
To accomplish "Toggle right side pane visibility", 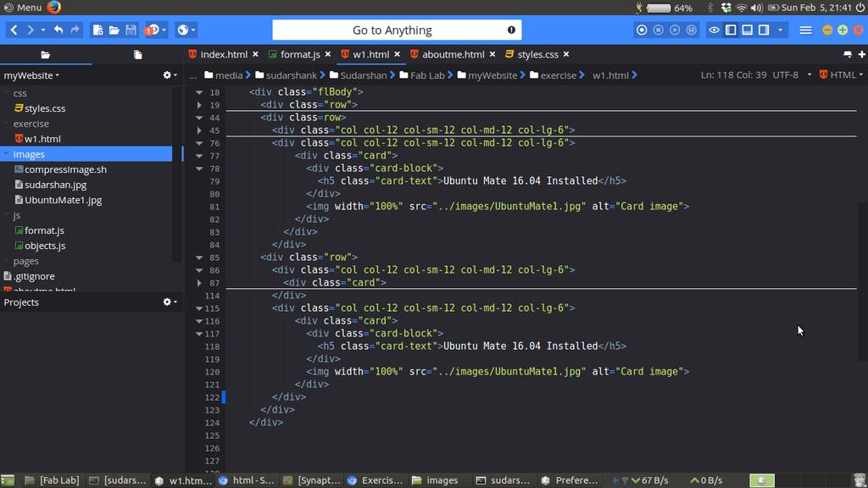I will pyautogui.click(x=764, y=30).
